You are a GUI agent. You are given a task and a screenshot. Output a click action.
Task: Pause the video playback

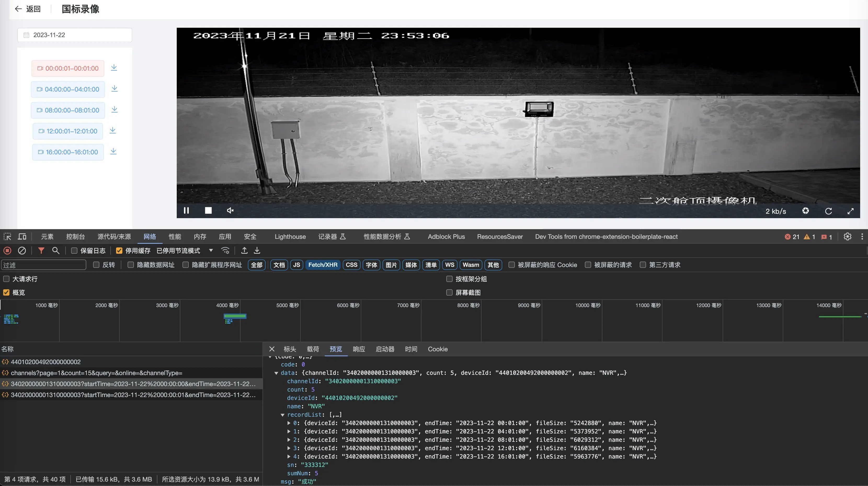[x=186, y=211]
